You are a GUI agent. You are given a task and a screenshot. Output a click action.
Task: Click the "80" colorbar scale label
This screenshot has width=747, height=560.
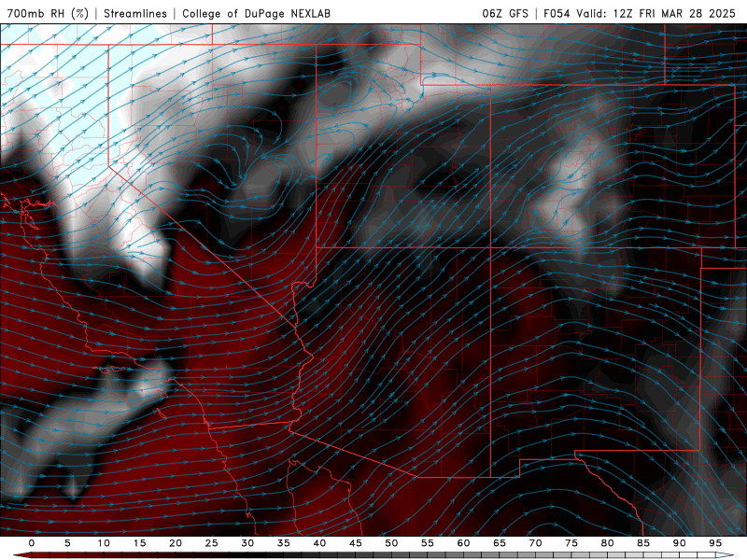tap(608, 543)
